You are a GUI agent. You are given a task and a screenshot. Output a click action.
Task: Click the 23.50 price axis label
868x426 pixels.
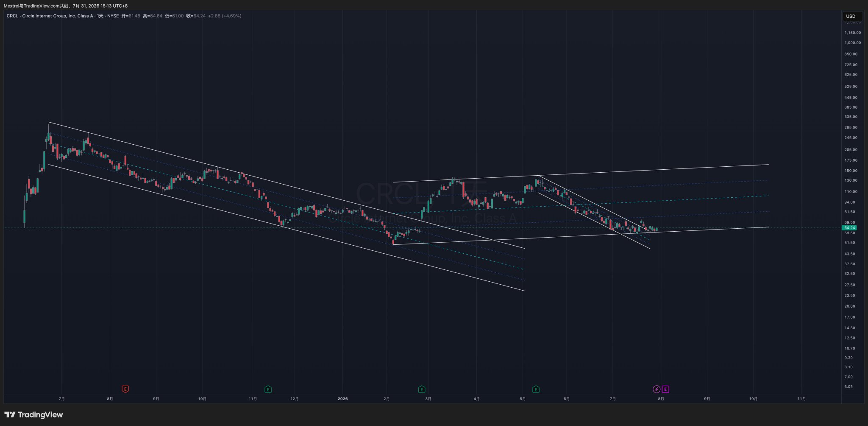point(850,296)
